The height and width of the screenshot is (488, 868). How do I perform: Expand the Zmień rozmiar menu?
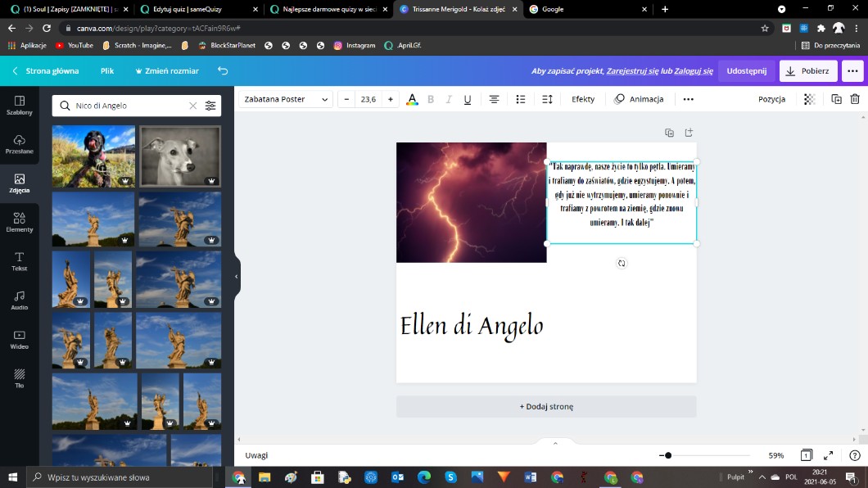pyautogui.click(x=165, y=71)
